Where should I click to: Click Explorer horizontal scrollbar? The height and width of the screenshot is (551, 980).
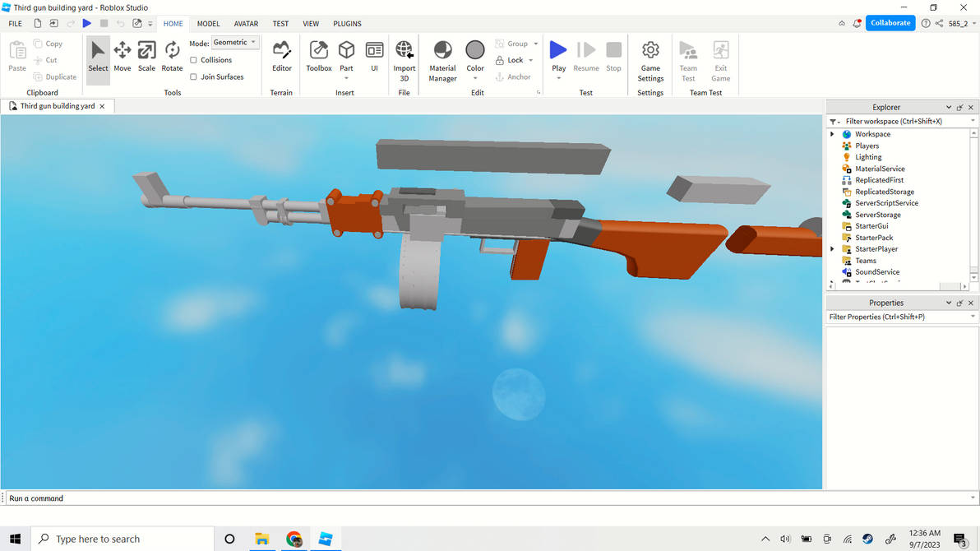tap(898, 286)
